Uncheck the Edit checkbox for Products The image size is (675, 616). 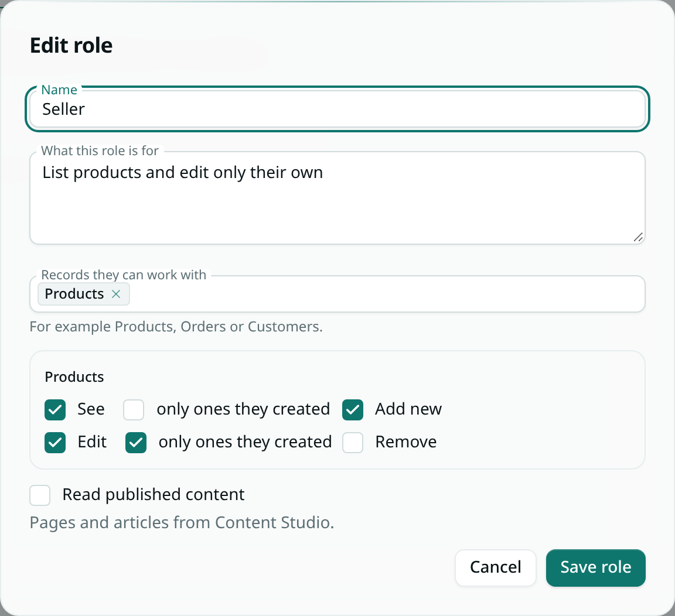(55, 443)
